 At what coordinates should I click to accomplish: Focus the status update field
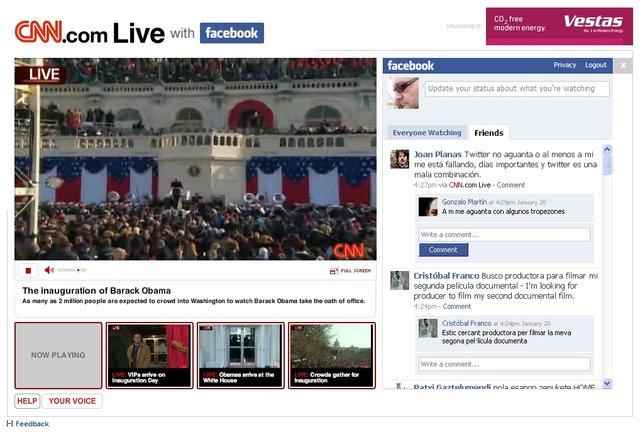point(517,89)
